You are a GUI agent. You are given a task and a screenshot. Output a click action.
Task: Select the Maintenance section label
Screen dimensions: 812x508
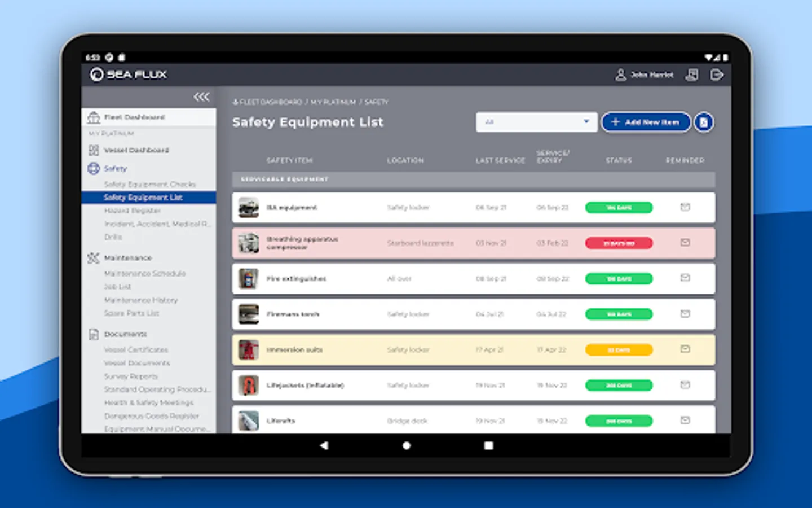(128, 258)
